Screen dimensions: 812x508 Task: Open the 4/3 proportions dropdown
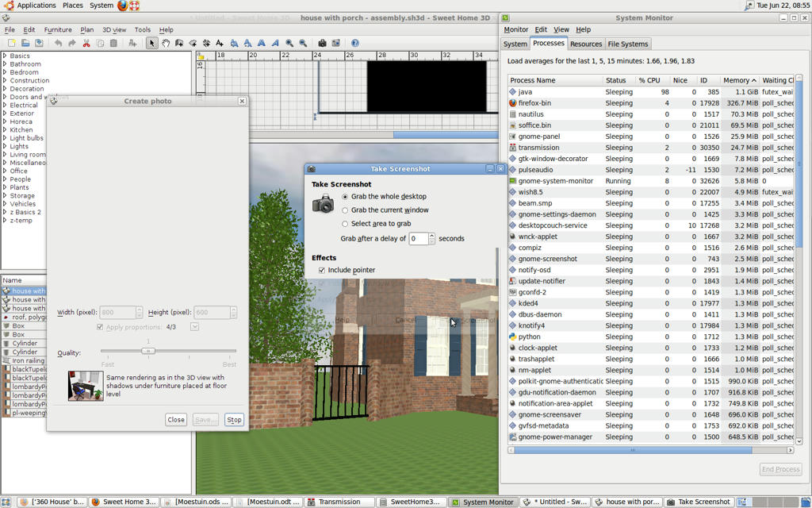195,326
